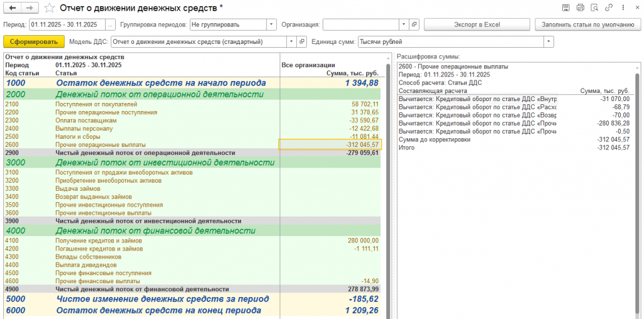644x319 pixels.
Task: Click the save (floppy disk) icon
Action: point(565,8)
